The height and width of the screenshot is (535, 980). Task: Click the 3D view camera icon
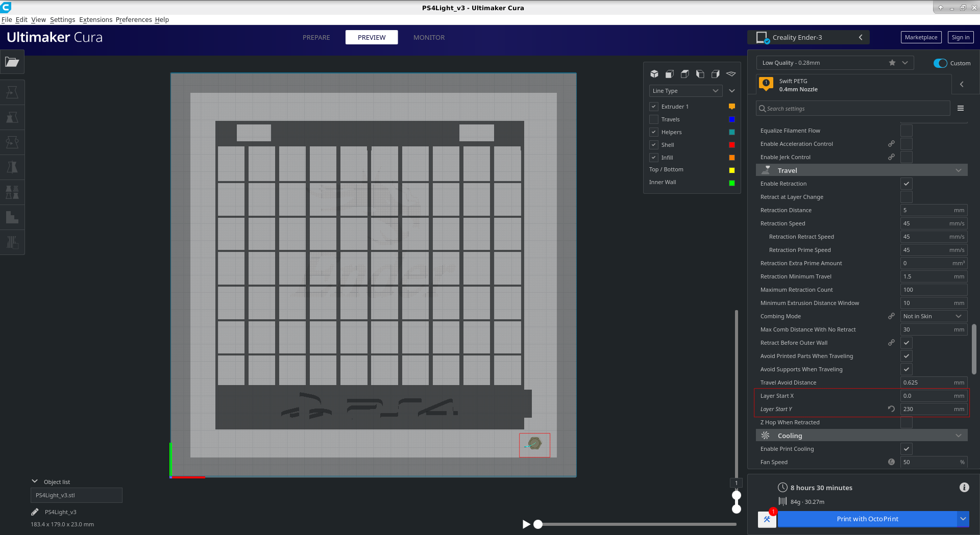tap(654, 74)
